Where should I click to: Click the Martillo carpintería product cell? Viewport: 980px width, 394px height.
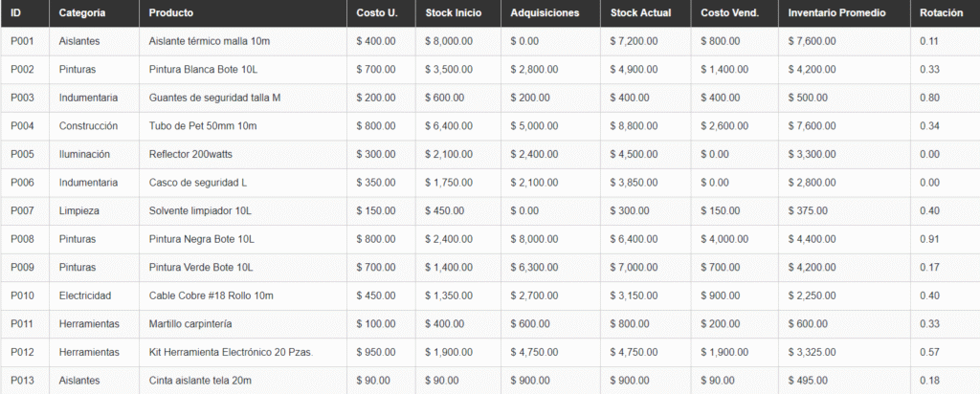coord(191,324)
